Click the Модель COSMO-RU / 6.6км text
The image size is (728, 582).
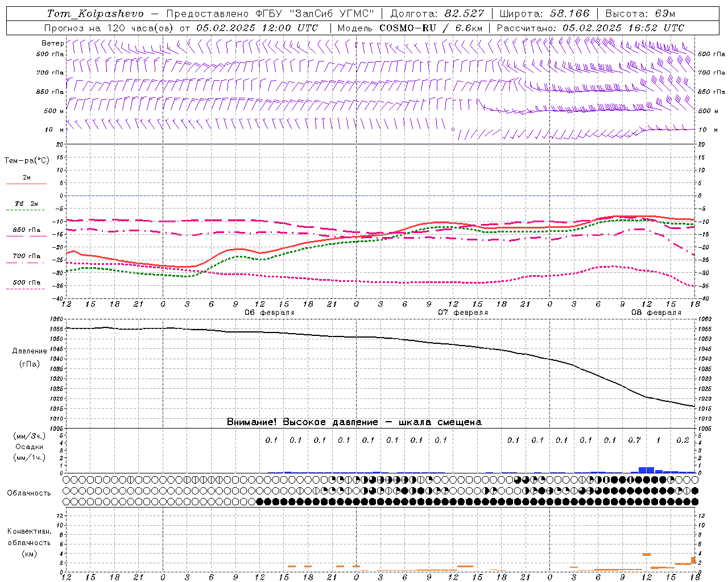click(410, 28)
